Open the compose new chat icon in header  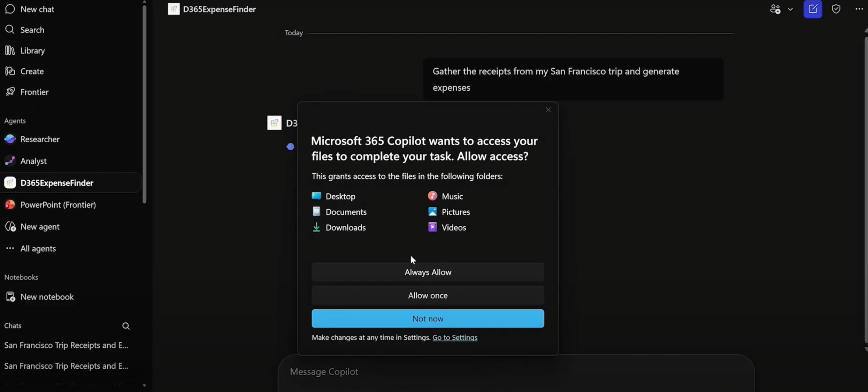[x=813, y=9]
